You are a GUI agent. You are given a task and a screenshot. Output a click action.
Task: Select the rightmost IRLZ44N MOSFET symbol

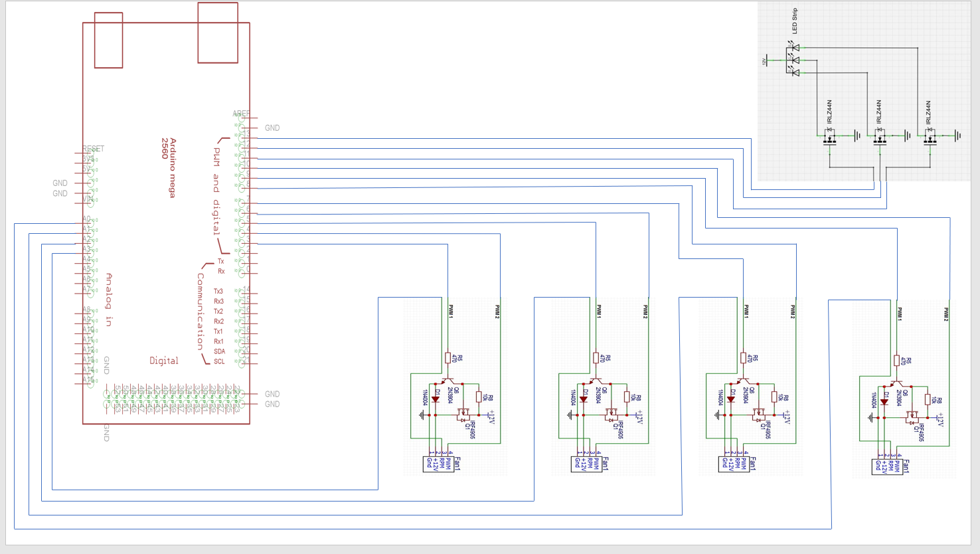click(930, 137)
